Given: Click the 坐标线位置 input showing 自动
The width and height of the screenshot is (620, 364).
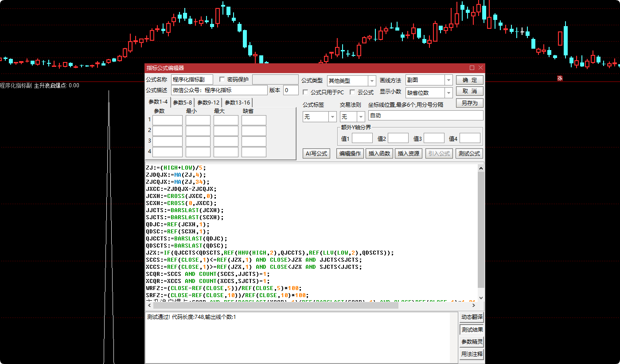Looking at the screenshot, I should pos(425,116).
